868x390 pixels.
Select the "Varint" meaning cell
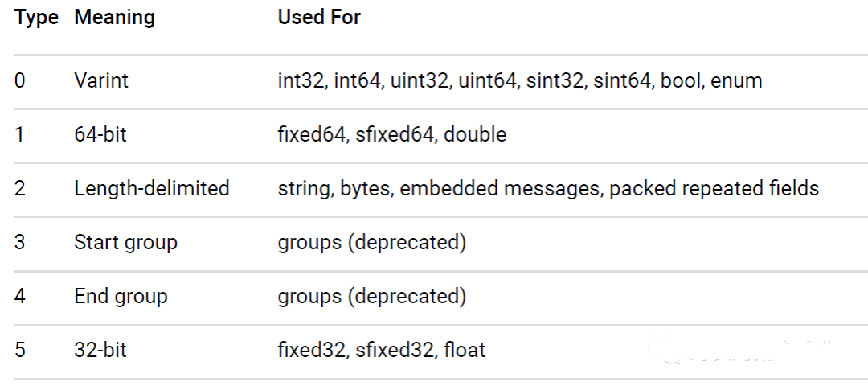101,81
